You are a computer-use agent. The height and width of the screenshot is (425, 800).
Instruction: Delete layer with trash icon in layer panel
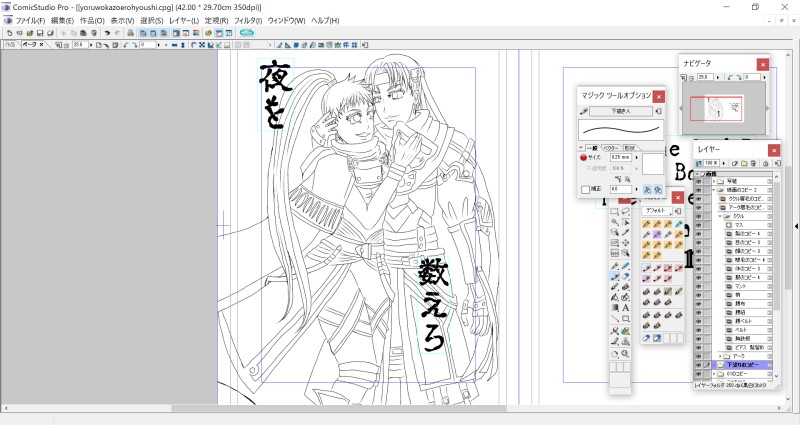click(x=753, y=163)
